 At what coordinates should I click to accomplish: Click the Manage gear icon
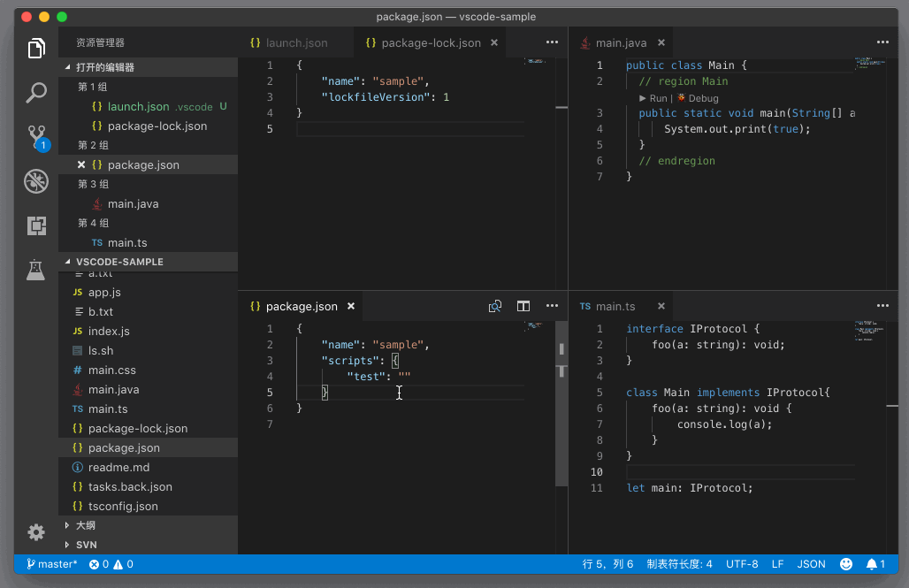click(x=36, y=532)
